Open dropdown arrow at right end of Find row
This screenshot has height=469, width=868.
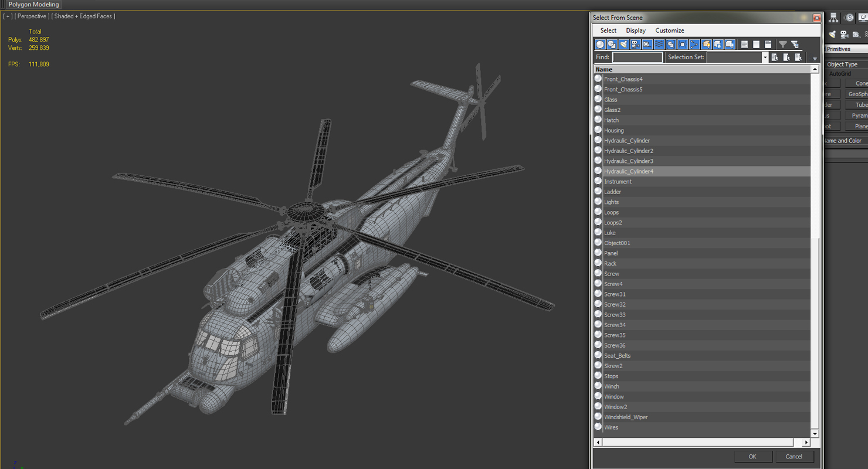815,59
